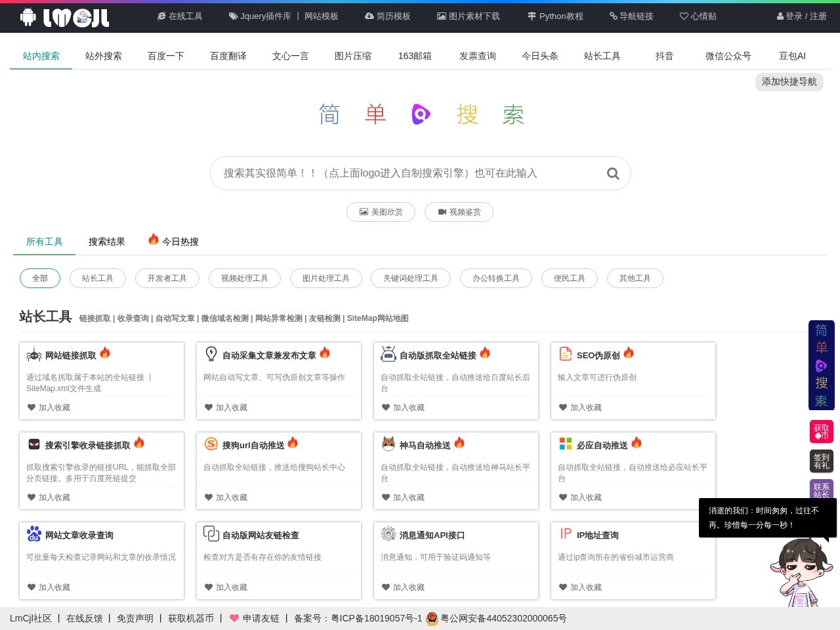This screenshot has height=630, width=840.
Task: Expand the 图片素材下载 header menu
Action: 468,16
